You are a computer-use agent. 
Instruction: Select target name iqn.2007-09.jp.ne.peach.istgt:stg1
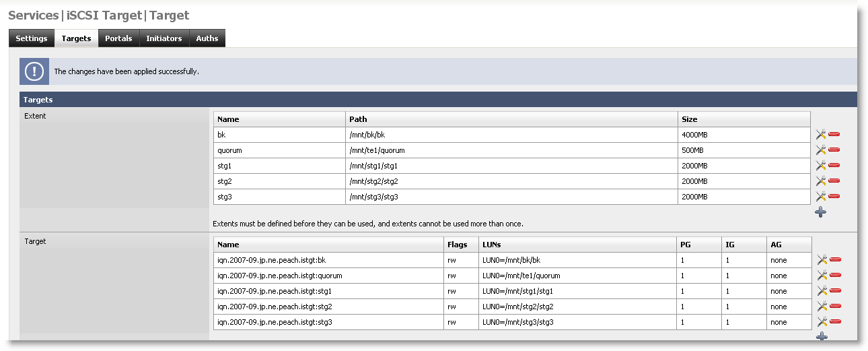pos(275,291)
